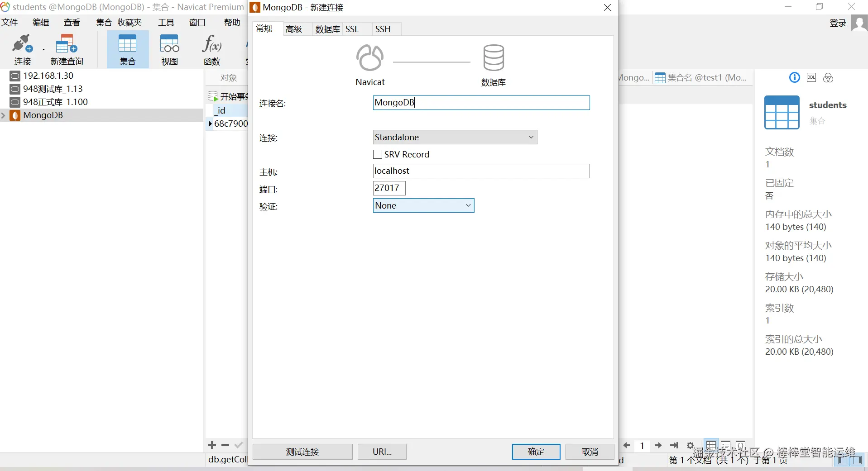Switch to the 数据库 tab in the dialog
Screen dimensions: 868x471
[x=327, y=29]
